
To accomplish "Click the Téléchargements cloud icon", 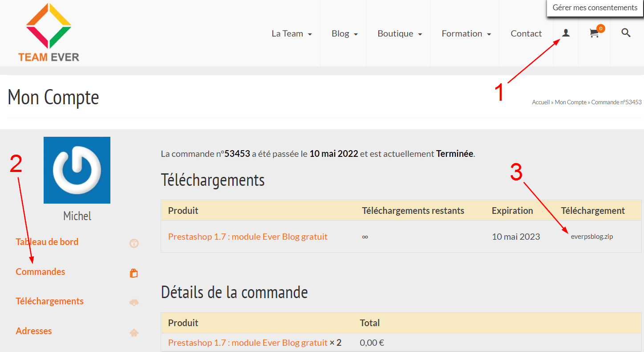I will pyautogui.click(x=134, y=303).
